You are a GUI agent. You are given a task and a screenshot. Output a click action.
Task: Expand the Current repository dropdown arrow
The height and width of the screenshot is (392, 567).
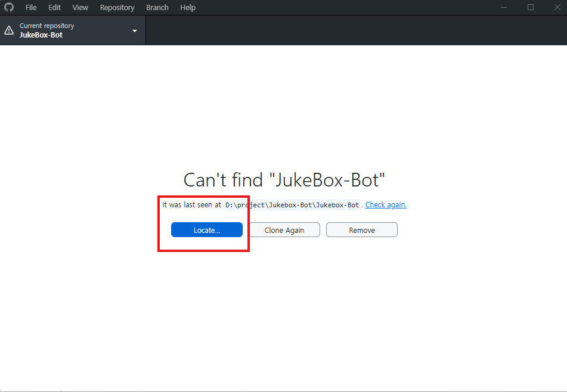coord(135,31)
